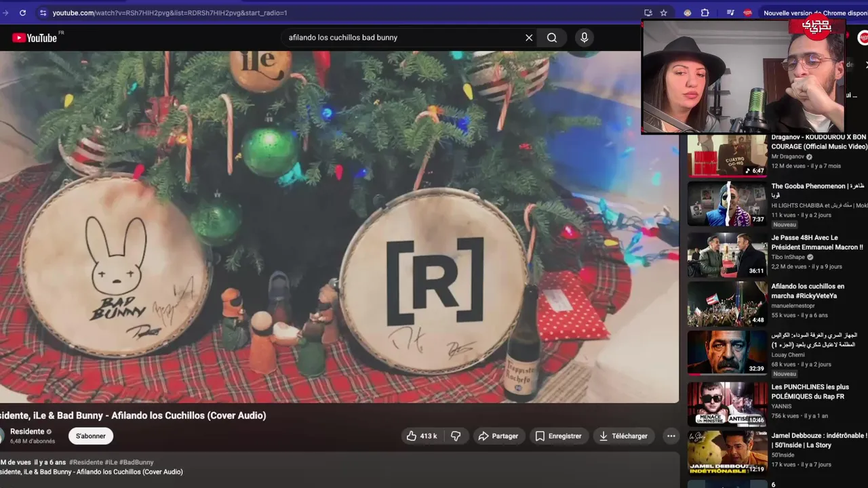Start voice search with the microphone icon

(x=584, y=38)
